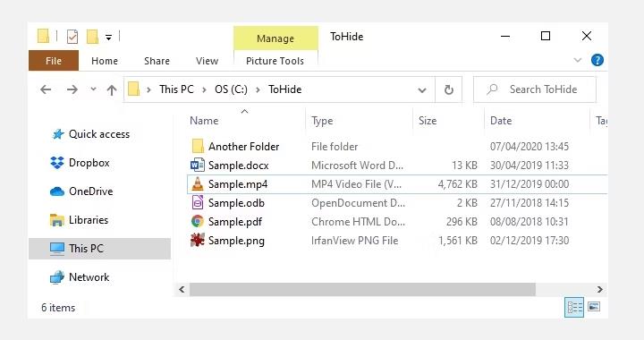Viewport: 644px width, 340px height.
Task: Click the OneDrive cloud icon
Action: pyautogui.click(x=56, y=191)
